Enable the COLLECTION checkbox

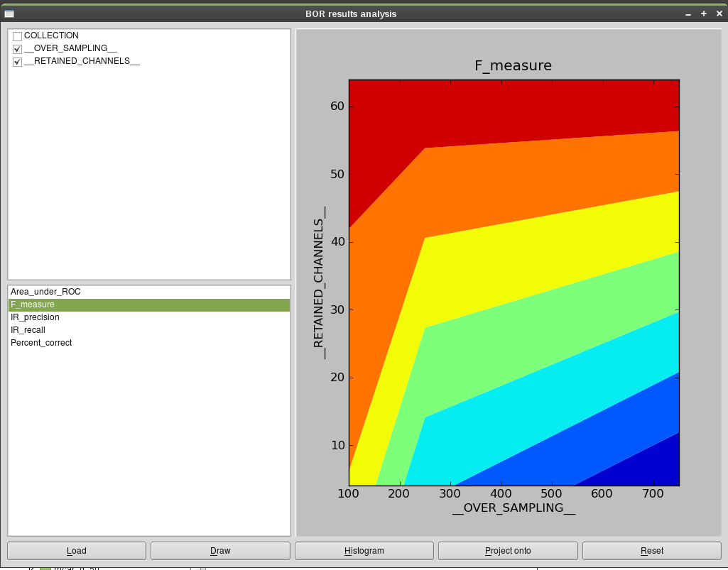pyautogui.click(x=18, y=36)
